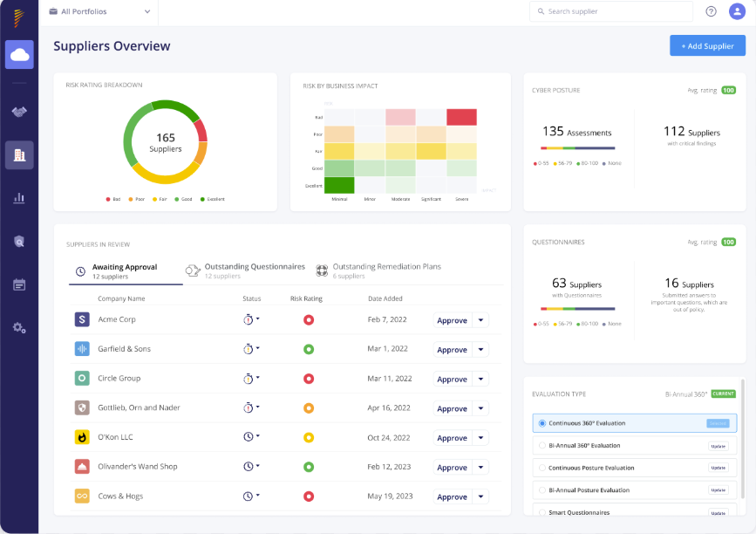Switch to Awaiting Approval tab
Screen dimensions: 756x534
(x=126, y=271)
